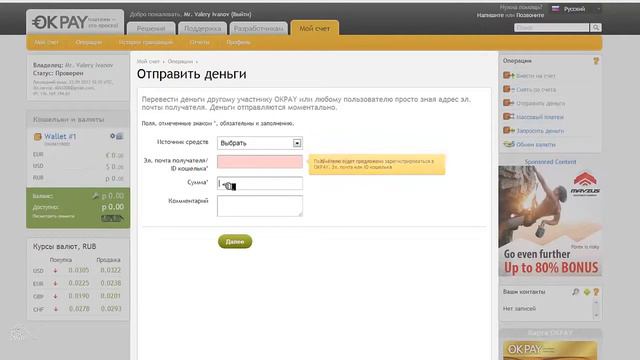This screenshot has height=360, width=640.
Task: Open Профиль in the orange submenu
Action: point(238,42)
